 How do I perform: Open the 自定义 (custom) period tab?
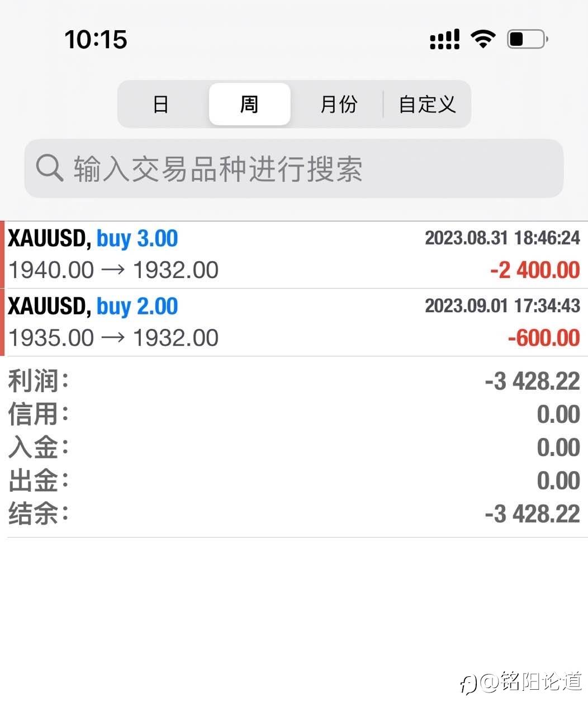pyautogui.click(x=427, y=104)
